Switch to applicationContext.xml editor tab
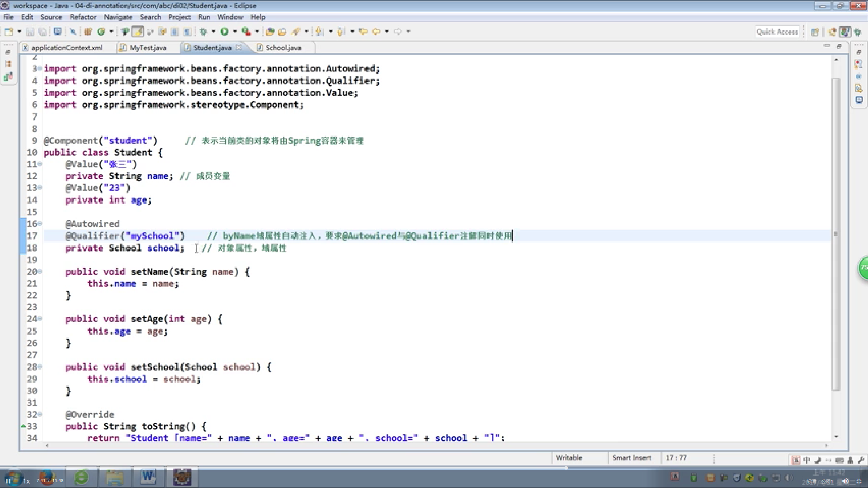This screenshot has height=488, width=868. pos(67,47)
